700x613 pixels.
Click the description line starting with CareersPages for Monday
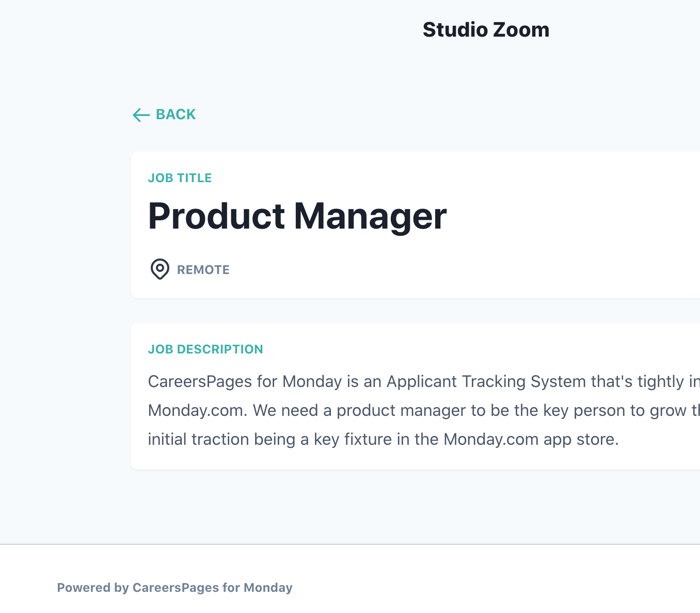coord(424,382)
